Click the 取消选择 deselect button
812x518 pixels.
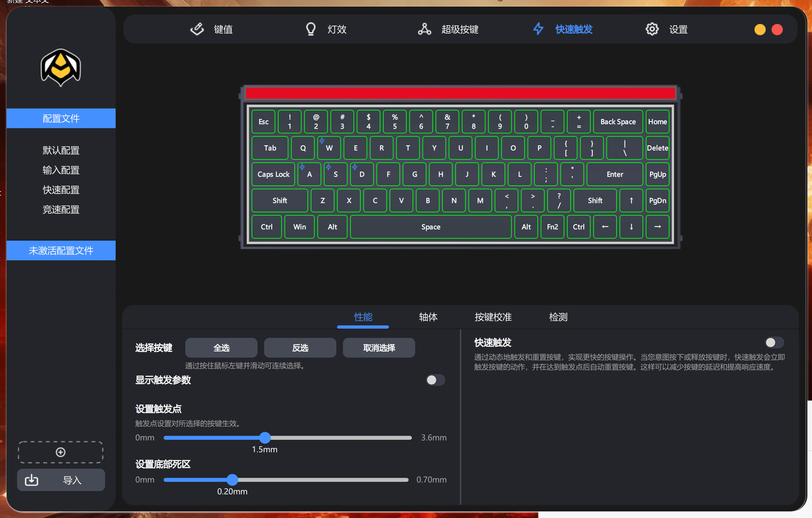[x=379, y=348]
